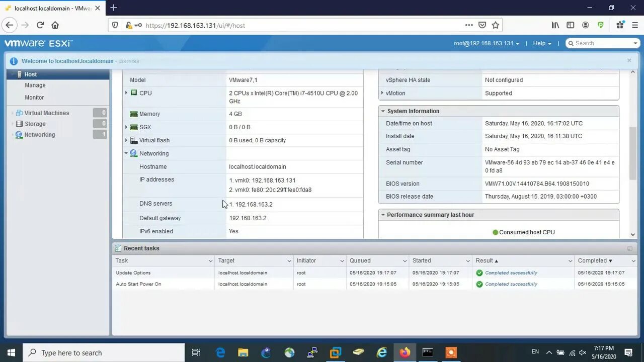Collapse the Networking hardware section
Viewport: 644px width, 362px height.
pos(126,153)
